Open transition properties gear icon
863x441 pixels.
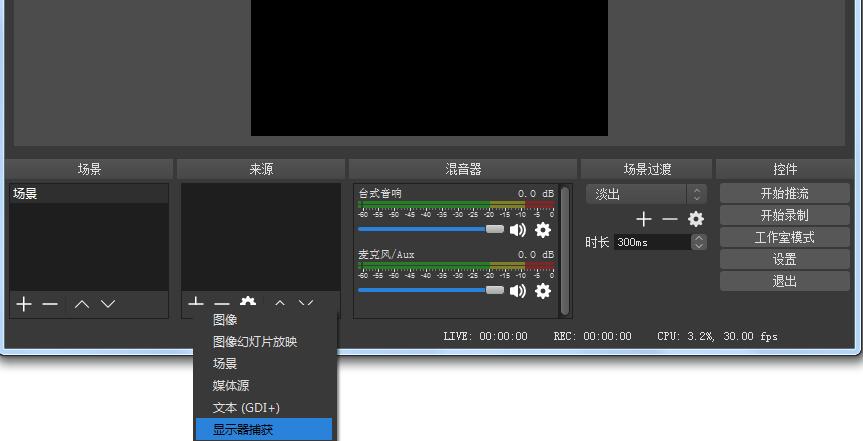[696, 219]
